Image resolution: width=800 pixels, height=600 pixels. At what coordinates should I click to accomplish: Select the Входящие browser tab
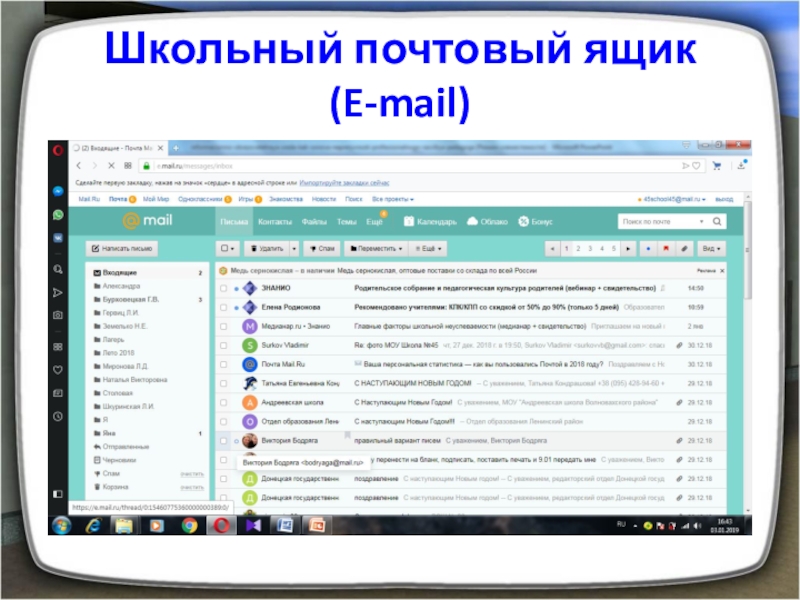click(x=118, y=148)
